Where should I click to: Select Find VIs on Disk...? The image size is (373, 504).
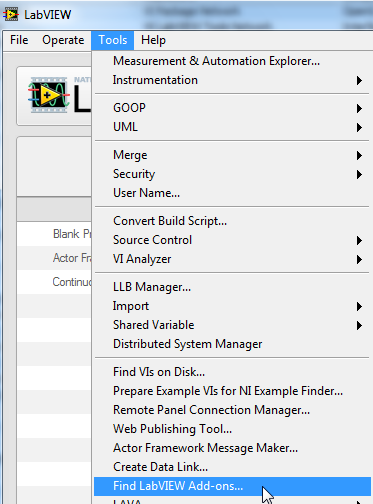point(232,372)
